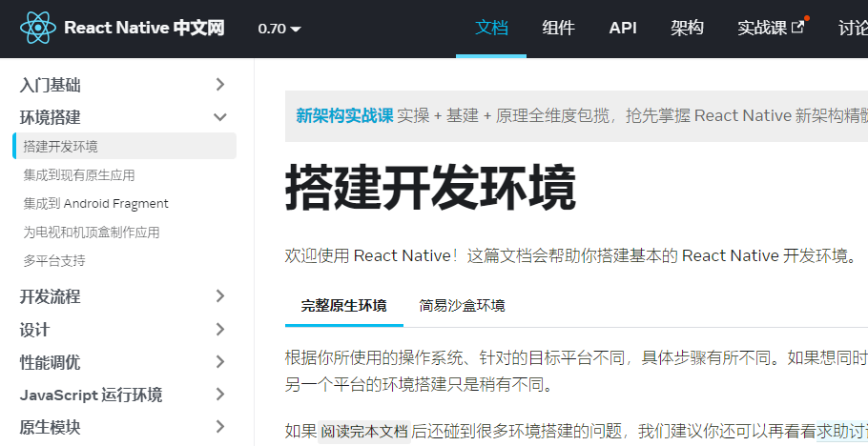Select the 文档 navigation tab

(491, 28)
